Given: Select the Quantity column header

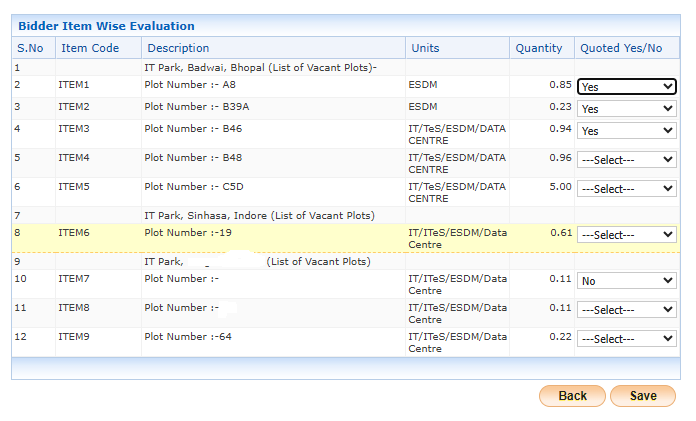Looking at the screenshot, I should [542, 48].
